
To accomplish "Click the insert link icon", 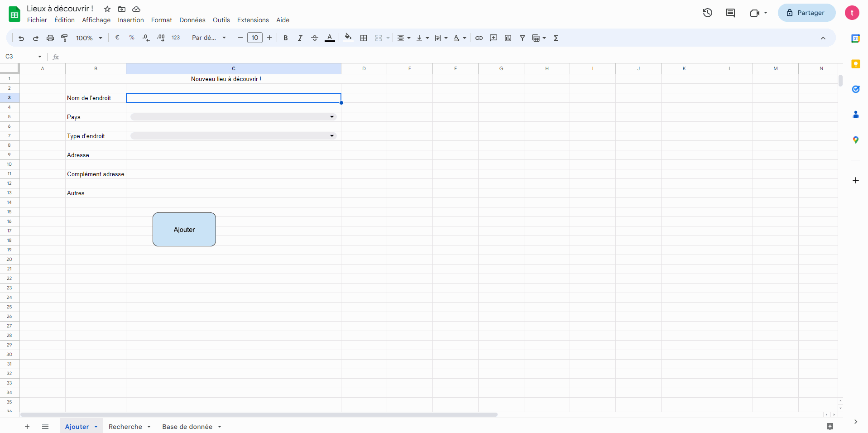I will coord(479,38).
